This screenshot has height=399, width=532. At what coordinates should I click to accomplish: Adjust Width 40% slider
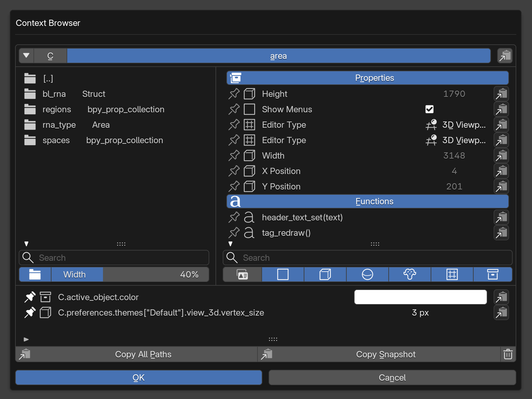130,275
